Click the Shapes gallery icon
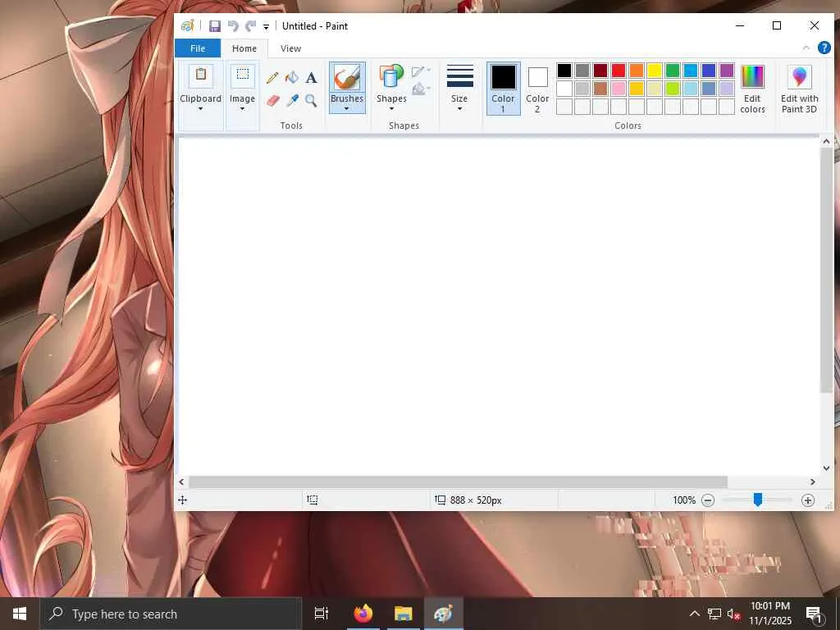Screen dimensions: 840x630 [391, 77]
